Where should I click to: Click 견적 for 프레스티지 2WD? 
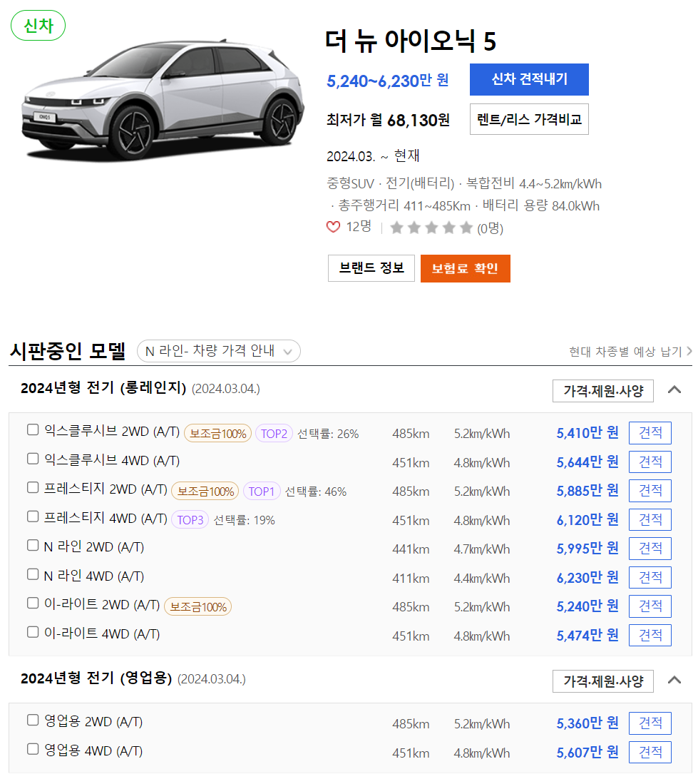tap(650, 491)
